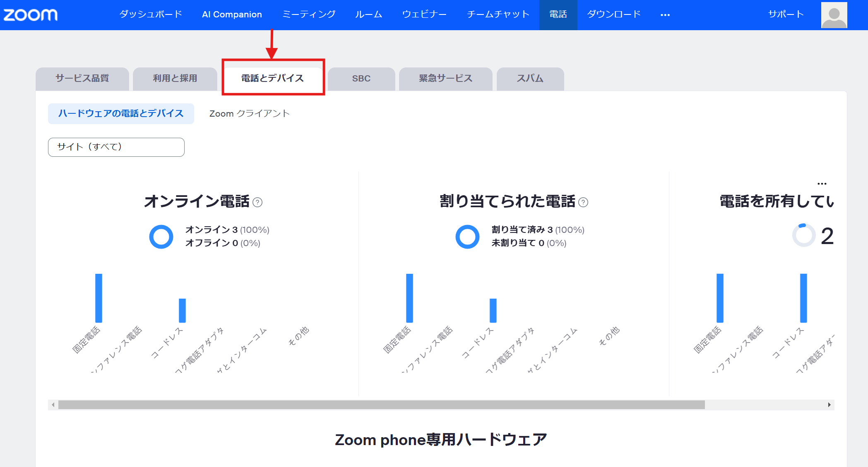
Task: Click オフライン 0 (0%) legend entry
Action: tap(223, 243)
